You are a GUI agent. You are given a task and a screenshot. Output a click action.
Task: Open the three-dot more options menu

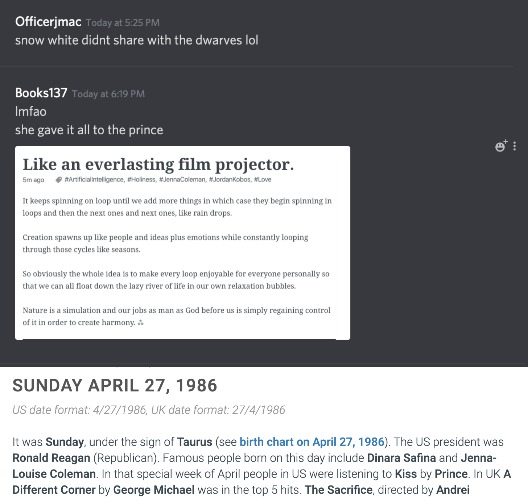[515, 146]
